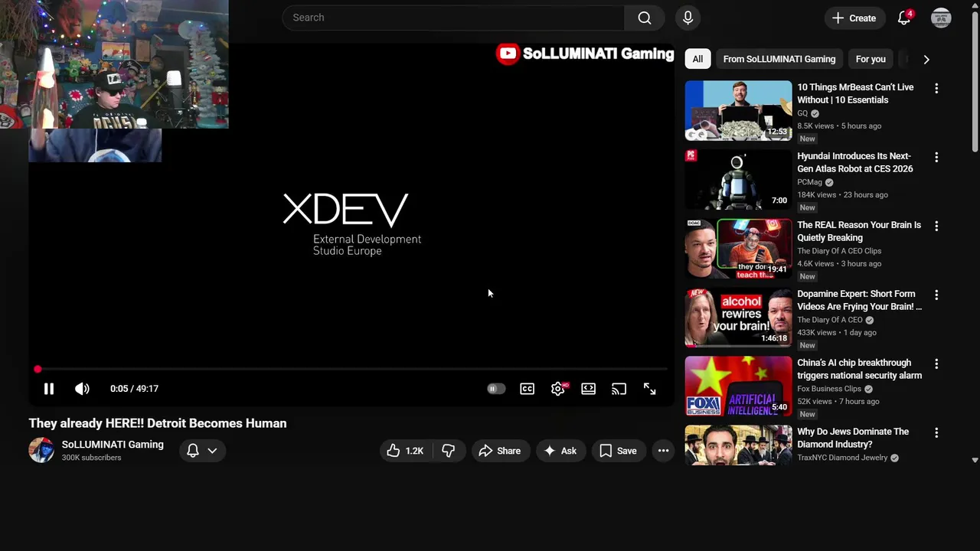Pause the video playback
The width and height of the screenshot is (980, 551).
48,389
